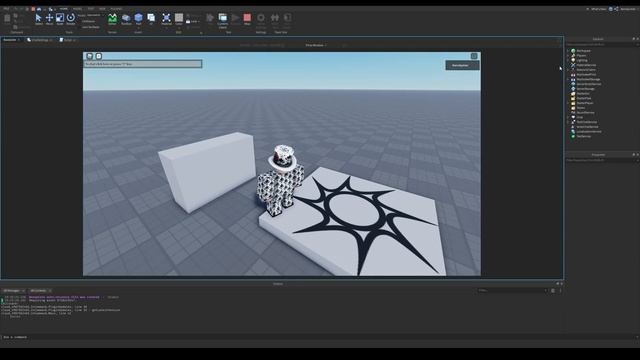Open the Lock dropdown in Edit
640x360 pixels.
click(x=193, y=22)
